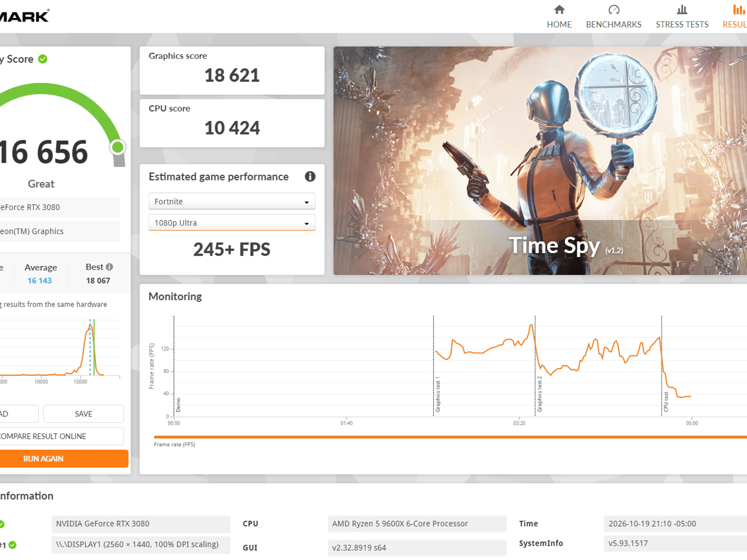Click the Frame rate (FPS) legend label
Screen dimensions: 747x560
click(174, 444)
